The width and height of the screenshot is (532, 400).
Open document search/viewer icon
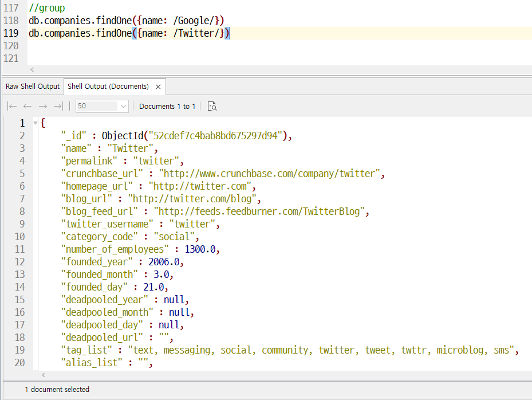212,106
